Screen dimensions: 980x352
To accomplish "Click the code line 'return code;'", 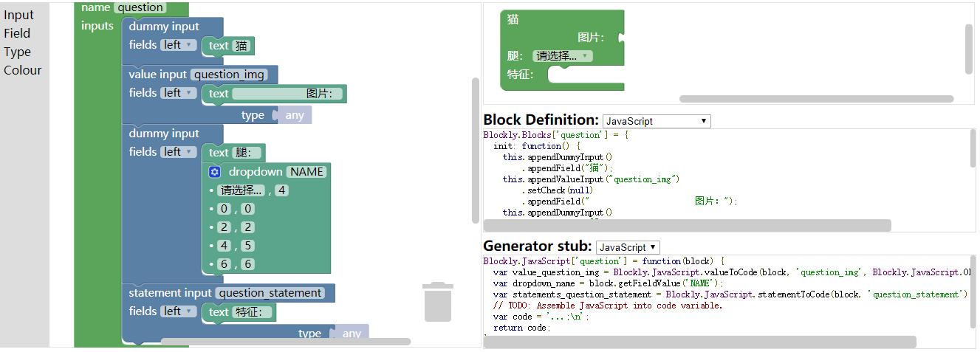I will 521,328.
